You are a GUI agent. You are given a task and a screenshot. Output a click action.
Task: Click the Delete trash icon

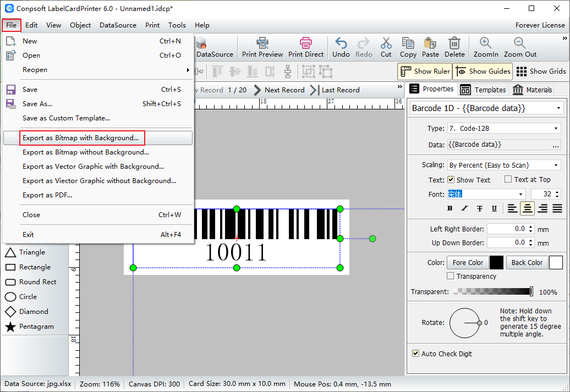click(454, 43)
